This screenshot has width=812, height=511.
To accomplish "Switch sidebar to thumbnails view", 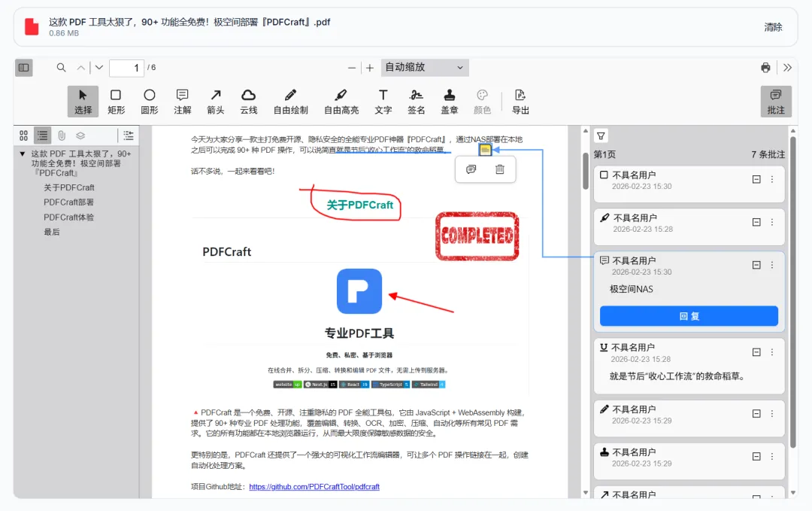I will click(24, 135).
